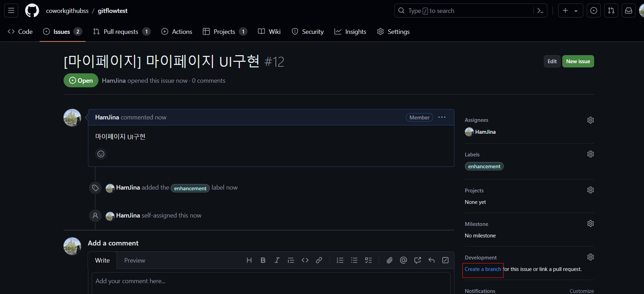Image resolution: width=644 pixels, height=294 pixels.
Task: Apply italic formatting in comment editor
Action: coord(277,260)
